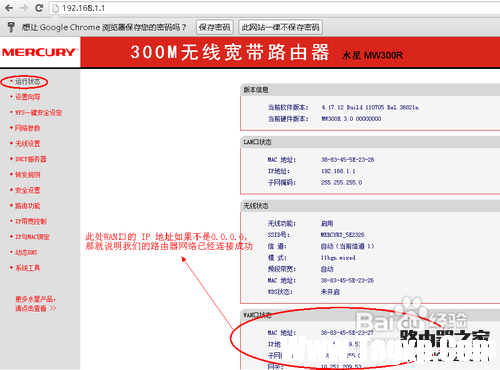Click subnet mask 255.255.255.0 value
The width and height of the screenshot is (500, 370).
tap(341, 182)
